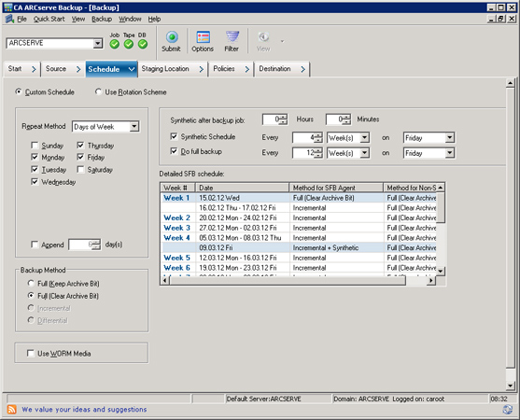Open the Window menu

click(130, 19)
